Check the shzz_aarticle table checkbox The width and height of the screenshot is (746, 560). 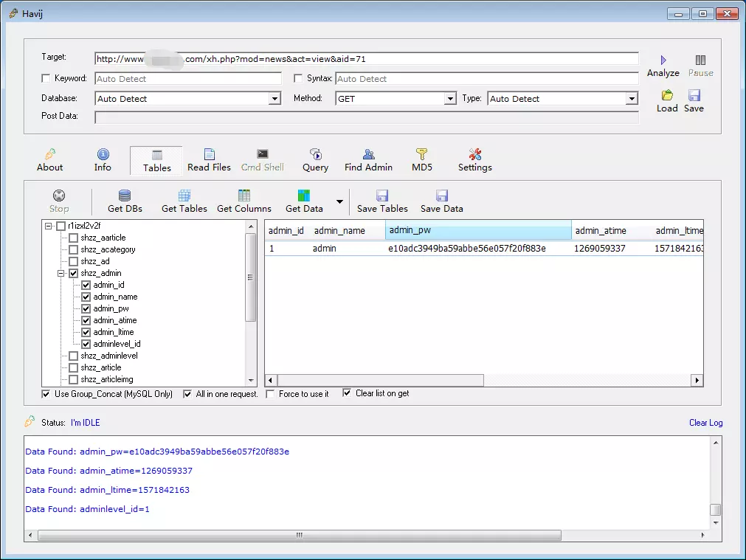coord(73,238)
